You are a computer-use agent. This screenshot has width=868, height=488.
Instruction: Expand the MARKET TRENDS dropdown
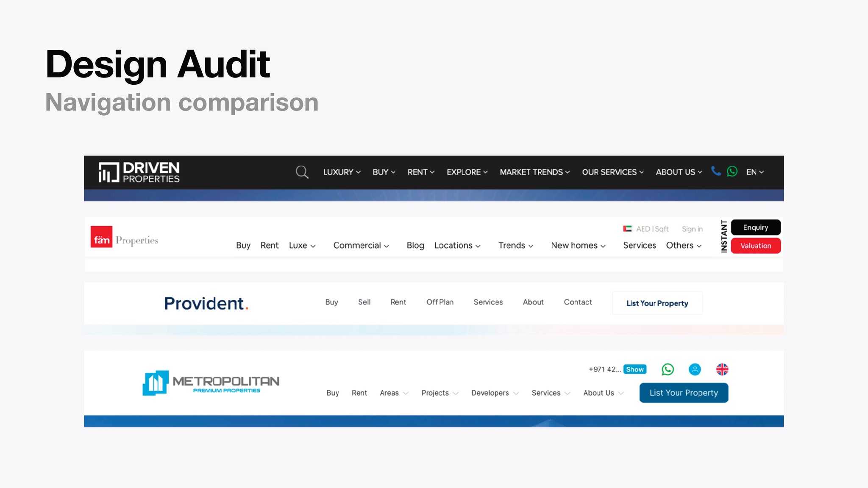534,172
